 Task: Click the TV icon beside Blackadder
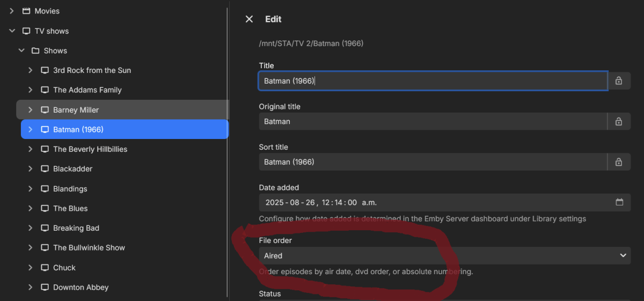[45, 168]
